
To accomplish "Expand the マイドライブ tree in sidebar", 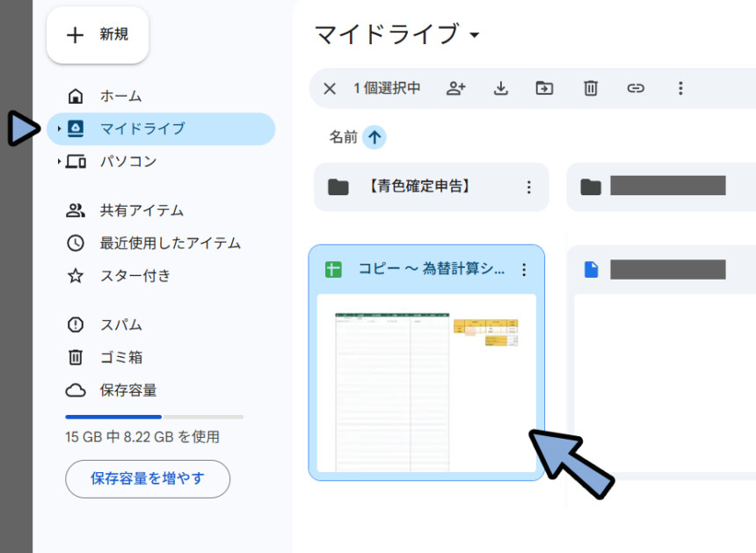I will [x=59, y=129].
